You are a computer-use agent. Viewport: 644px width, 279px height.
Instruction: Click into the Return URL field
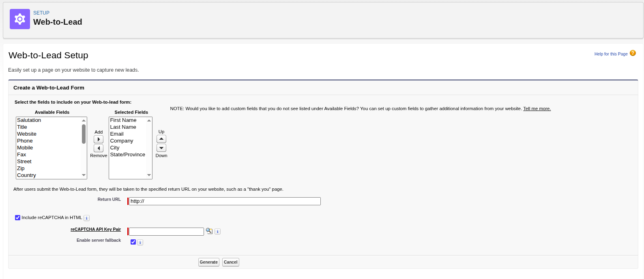click(225, 201)
